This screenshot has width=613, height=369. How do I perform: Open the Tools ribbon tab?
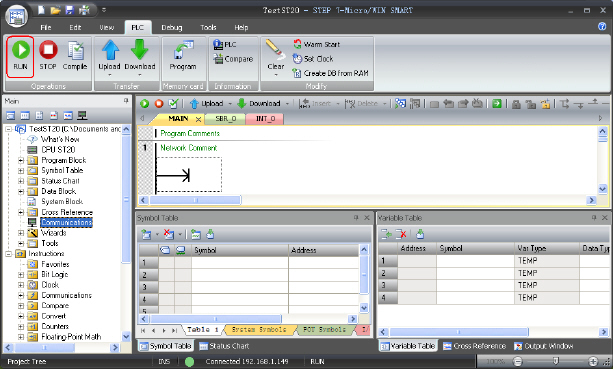point(208,27)
